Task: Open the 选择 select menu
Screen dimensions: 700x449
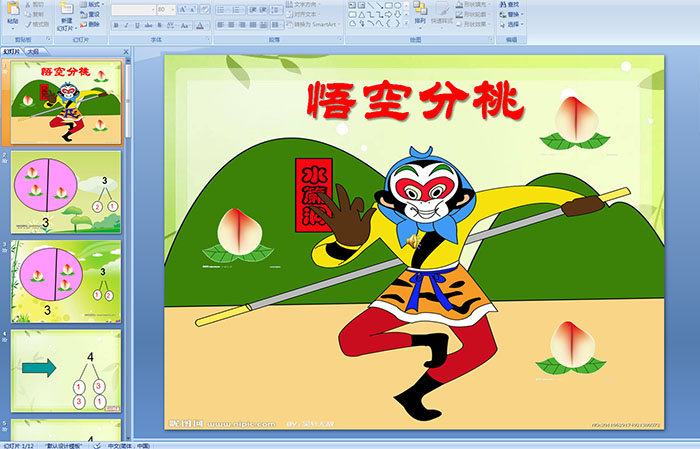Action: pyautogui.click(x=512, y=24)
